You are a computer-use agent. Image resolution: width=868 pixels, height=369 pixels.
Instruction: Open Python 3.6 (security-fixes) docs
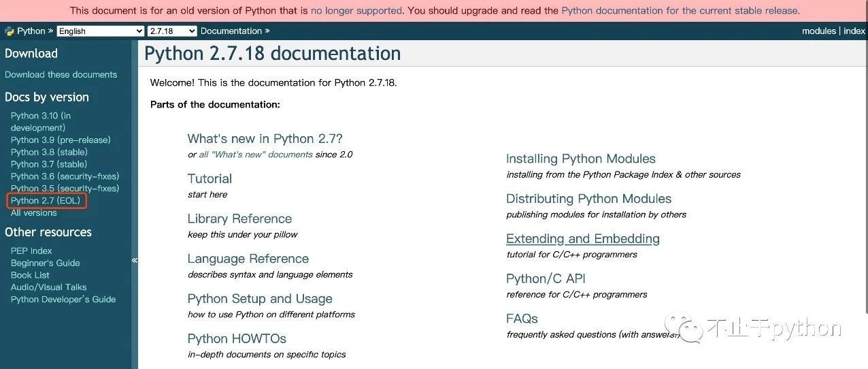pos(65,176)
